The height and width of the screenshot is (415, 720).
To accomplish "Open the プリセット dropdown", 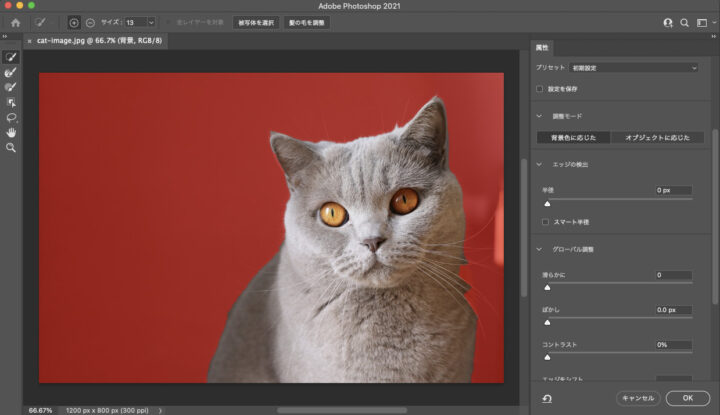I will click(x=634, y=68).
